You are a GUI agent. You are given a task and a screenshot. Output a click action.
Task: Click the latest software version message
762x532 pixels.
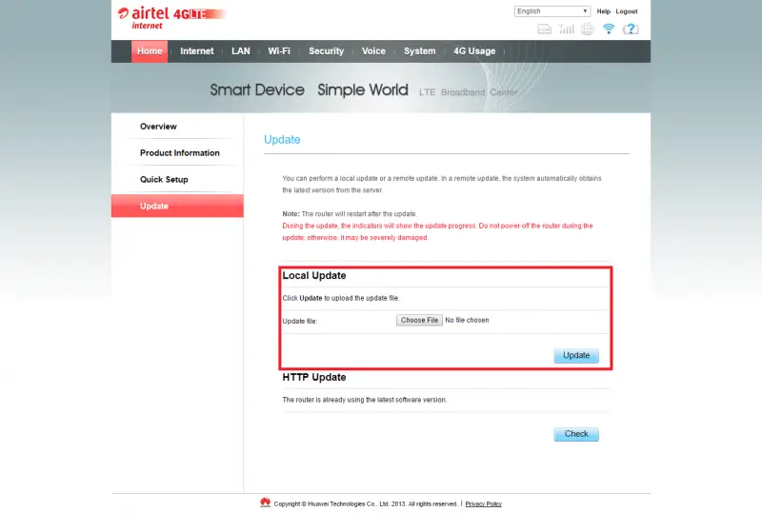coord(365,400)
